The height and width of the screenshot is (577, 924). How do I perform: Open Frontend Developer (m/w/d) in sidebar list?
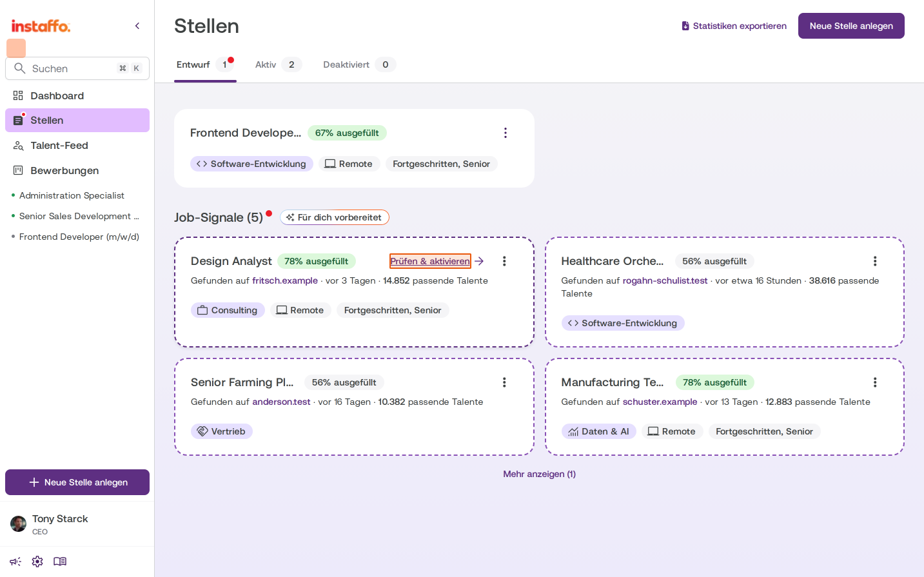tap(79, 237)
